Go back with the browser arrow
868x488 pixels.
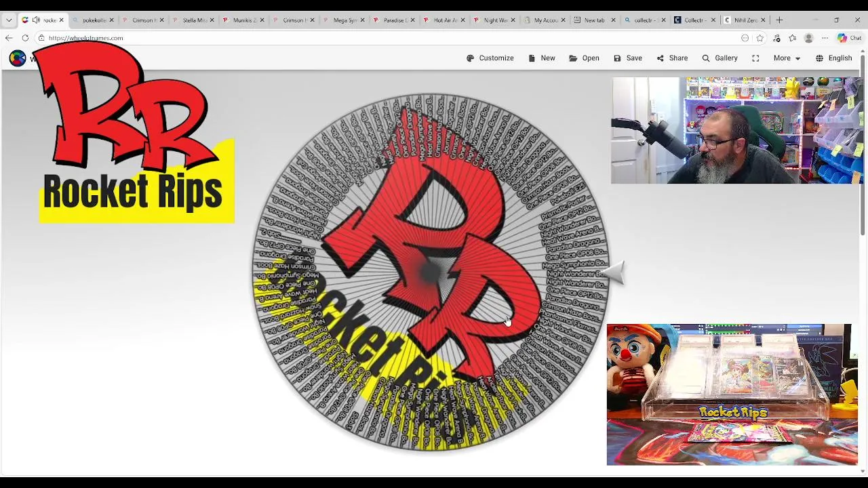9,38
